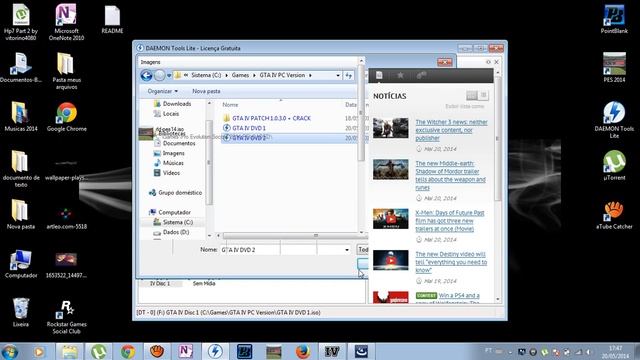Open GTA IV PATCH 1.0.3.0 + CRACK folder

point(271,118)
